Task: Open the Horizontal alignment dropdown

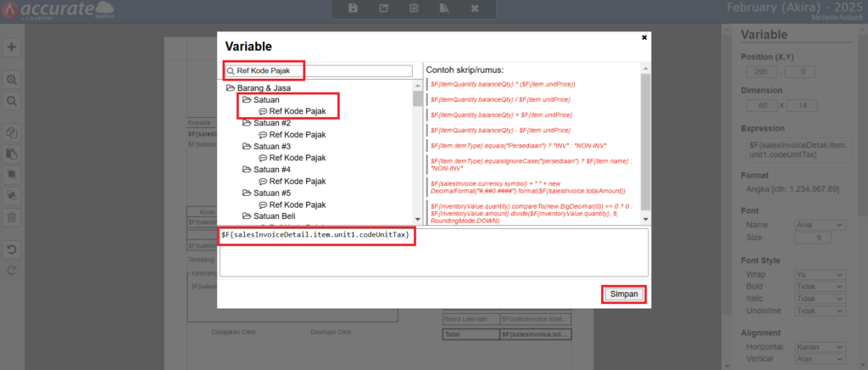Action: pyautogui.click(x=820, y=349)
